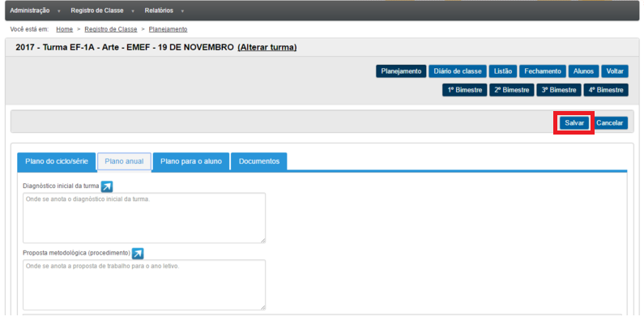
Task: Open the Registro de Classe menu
Action: point(97,11)
